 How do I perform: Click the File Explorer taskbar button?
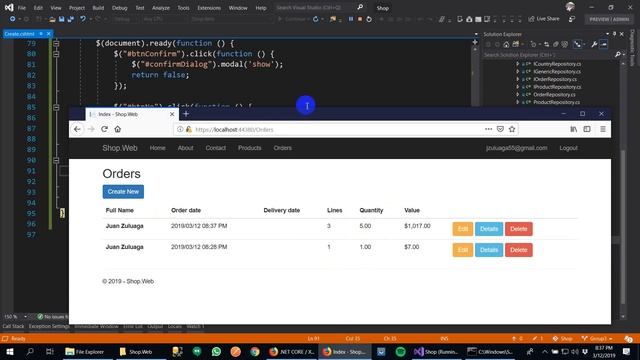click(85, 351)
